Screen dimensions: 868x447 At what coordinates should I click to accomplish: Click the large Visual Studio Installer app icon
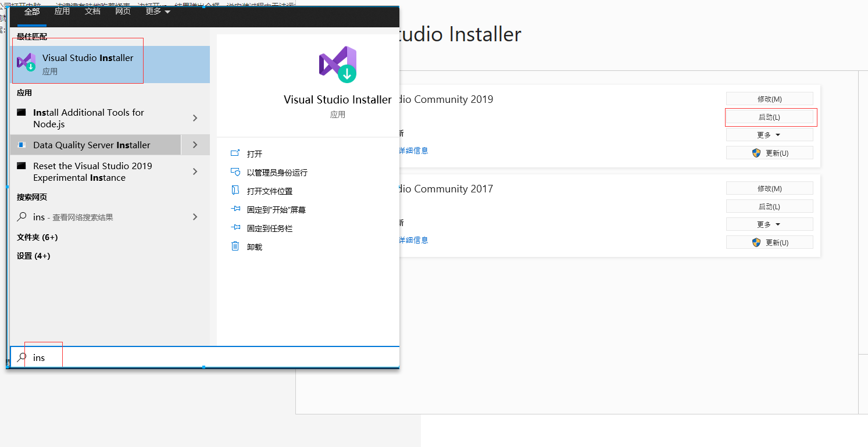tap(337, 64)
